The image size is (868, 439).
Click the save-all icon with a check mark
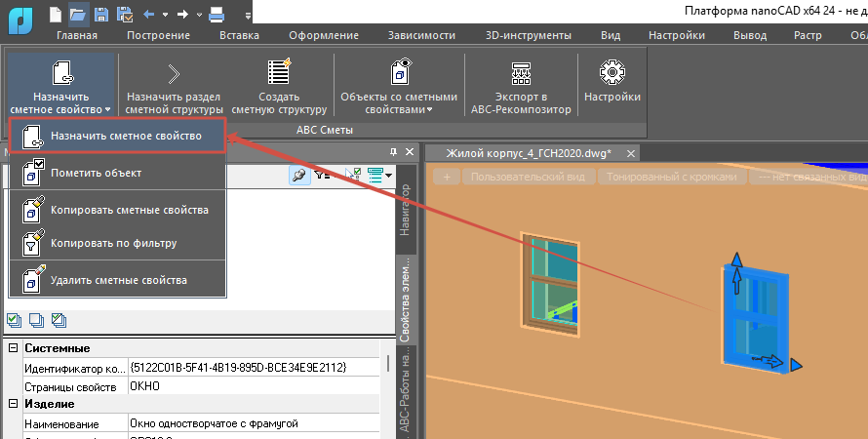point(125,15)
